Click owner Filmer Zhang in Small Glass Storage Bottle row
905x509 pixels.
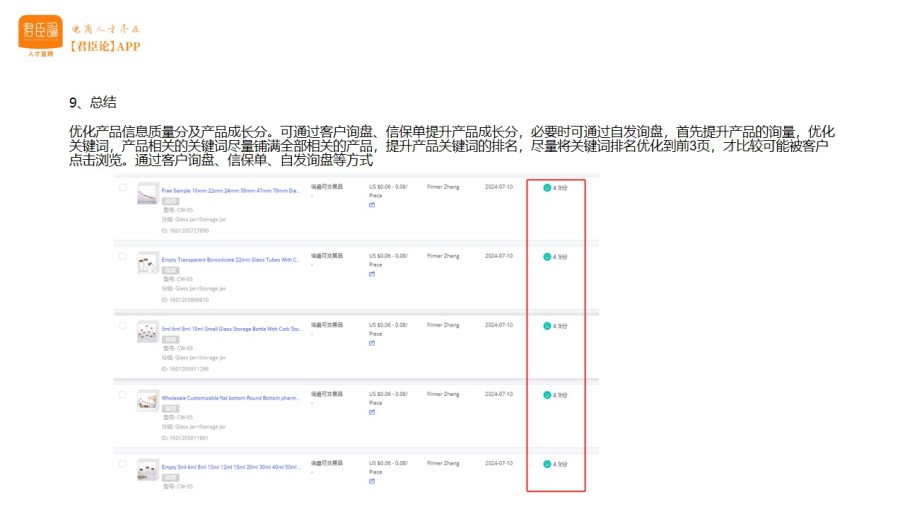coord(443,325)
